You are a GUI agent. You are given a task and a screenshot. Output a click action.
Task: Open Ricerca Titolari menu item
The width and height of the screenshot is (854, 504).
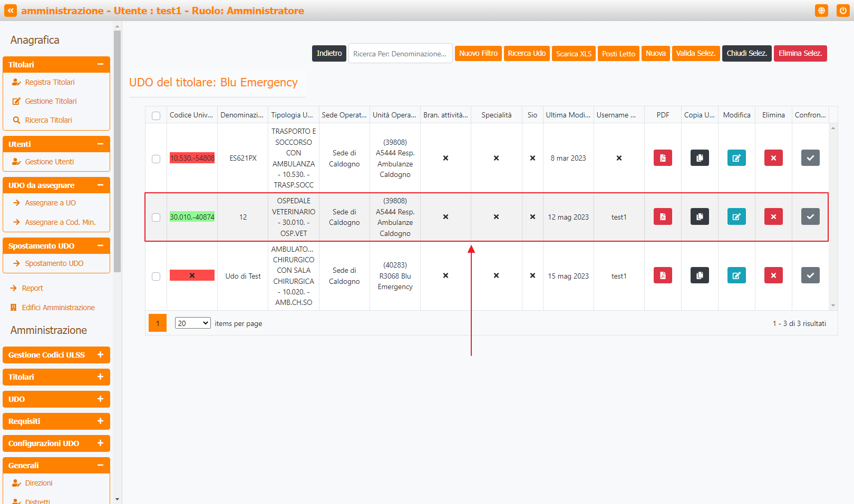point(48,120)
